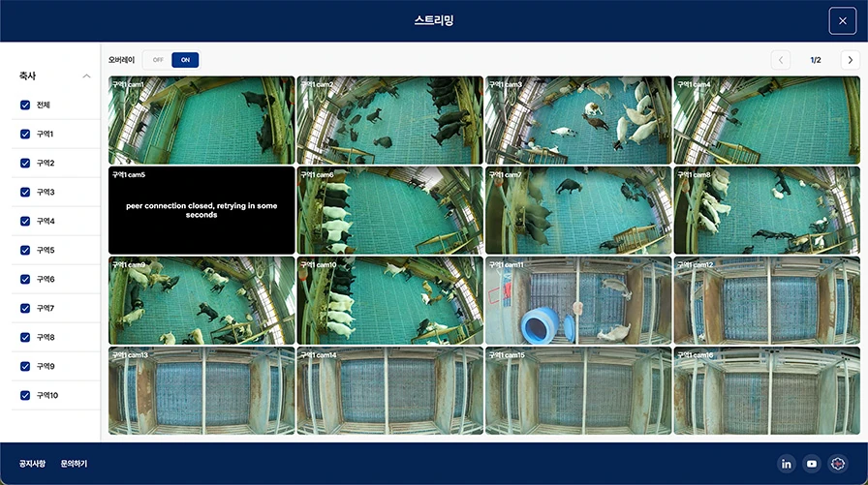Go to next camera page arrow
Viewport: 868px width, 485px height.
click(851, 60)
